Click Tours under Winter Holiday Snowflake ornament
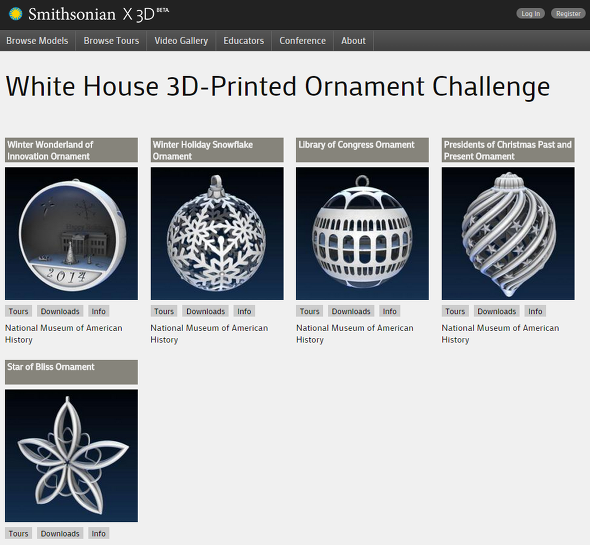Screen dimensions: 590x545 pyautogui.click(x=164, y=311)
